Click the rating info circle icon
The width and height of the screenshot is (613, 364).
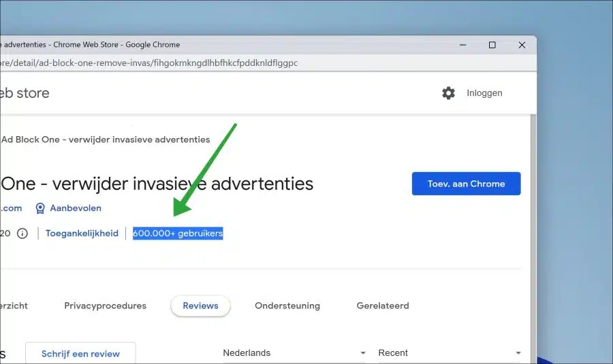pos(22,233)
